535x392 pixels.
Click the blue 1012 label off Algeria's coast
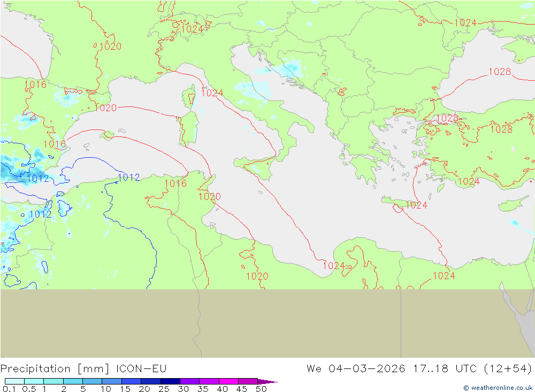point(128,178)
